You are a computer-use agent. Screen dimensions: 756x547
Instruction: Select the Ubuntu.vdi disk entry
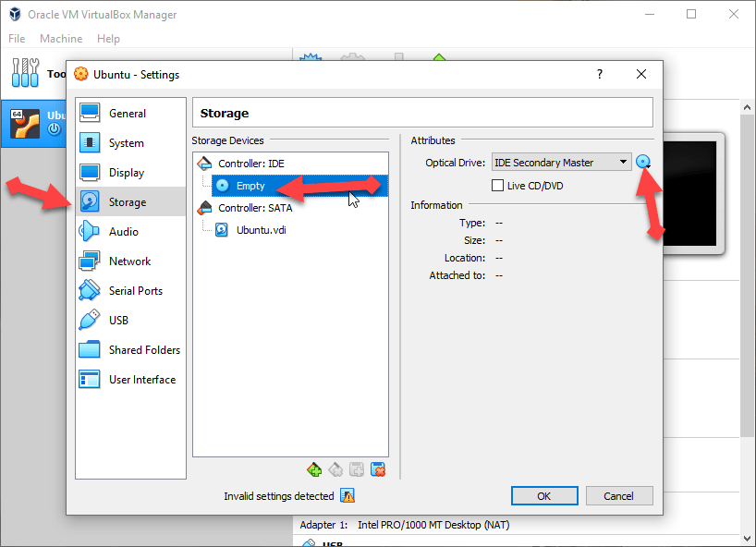pyautogui.click(x=261, y=230)
